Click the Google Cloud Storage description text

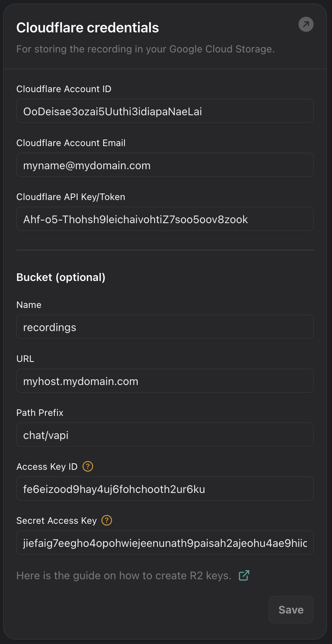(x=145, y=49)
